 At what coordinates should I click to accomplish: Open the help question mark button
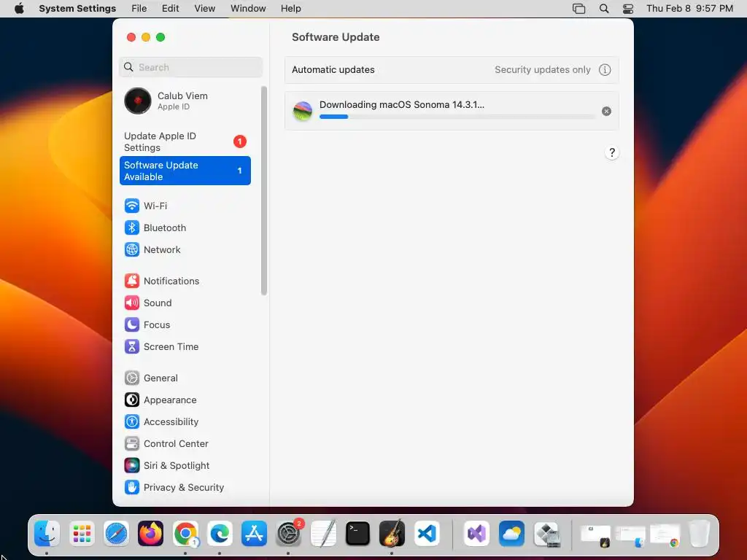click(x=612, y=153)
